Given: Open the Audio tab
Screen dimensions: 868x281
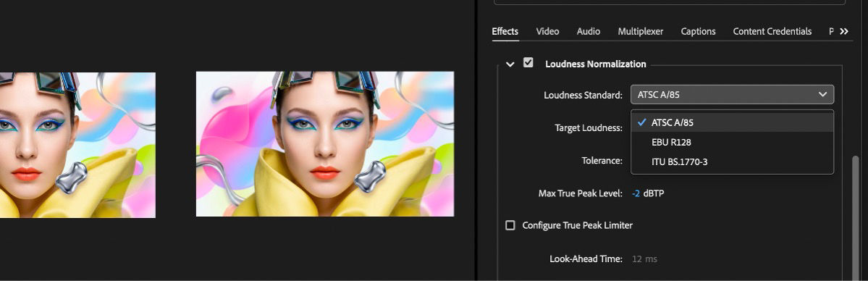Looking at the screenshot, I should click(589, 32).
